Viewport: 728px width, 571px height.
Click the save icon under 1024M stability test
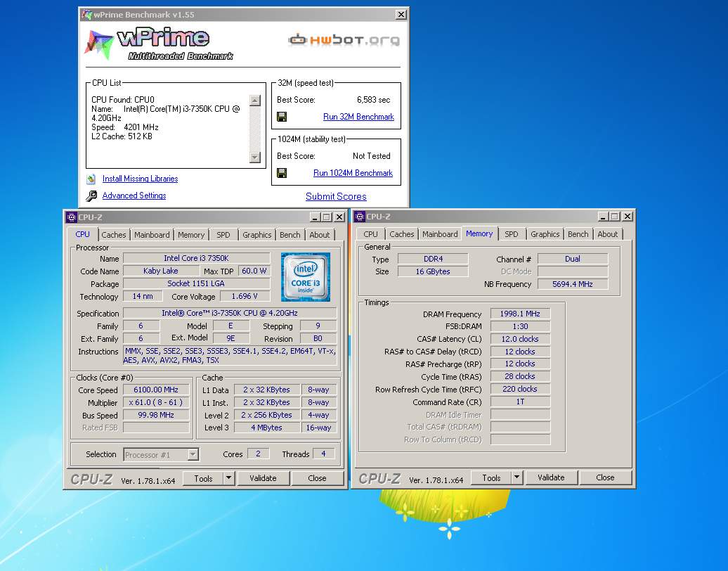pyautogui.click(x=281, y=173)
